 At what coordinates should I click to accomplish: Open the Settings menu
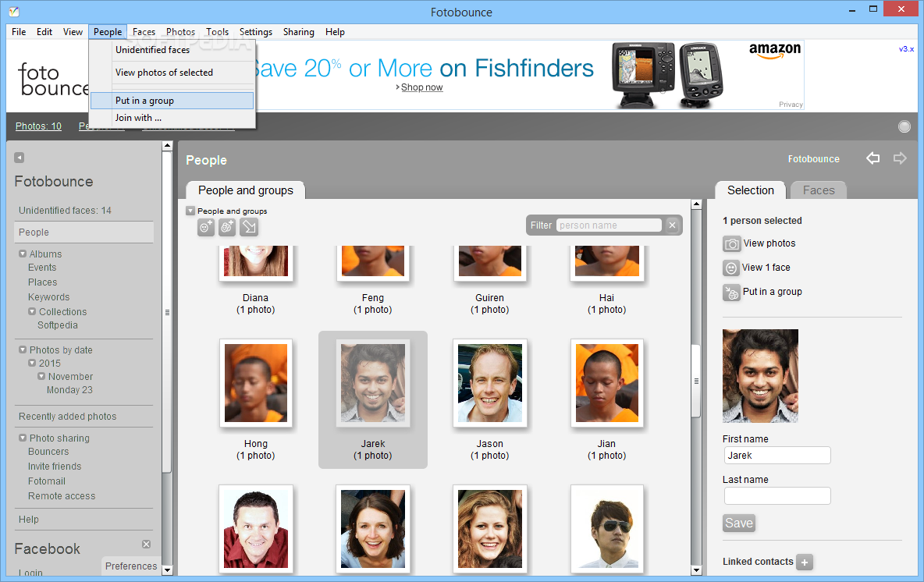pyautogui.click(x=256, y=32)
